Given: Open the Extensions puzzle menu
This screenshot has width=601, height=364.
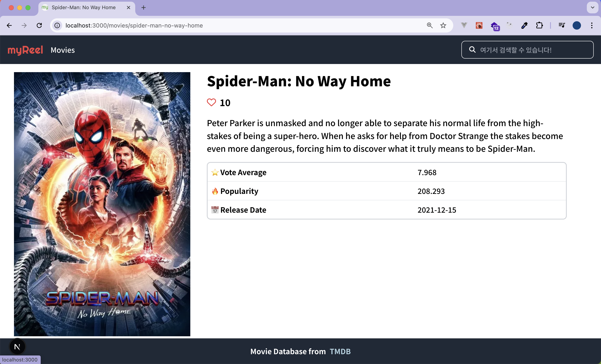Looking at the screenshot, I should pos(539,25).
